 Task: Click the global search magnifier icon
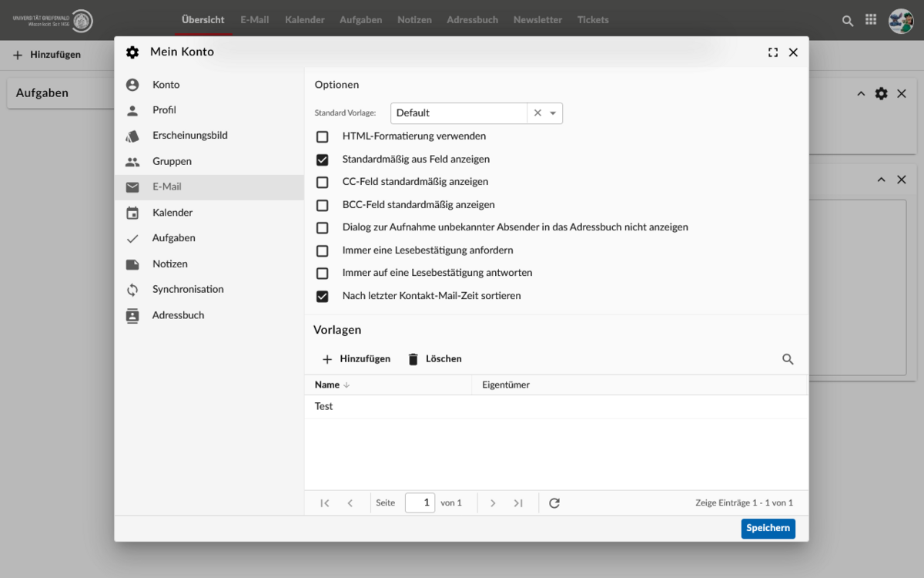(x=848, y=21)
